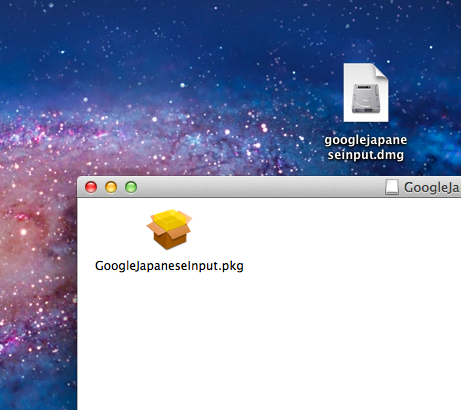Close the GoogleJa window with red button
This screenshot has height=410, width=461.
point(91,187)
